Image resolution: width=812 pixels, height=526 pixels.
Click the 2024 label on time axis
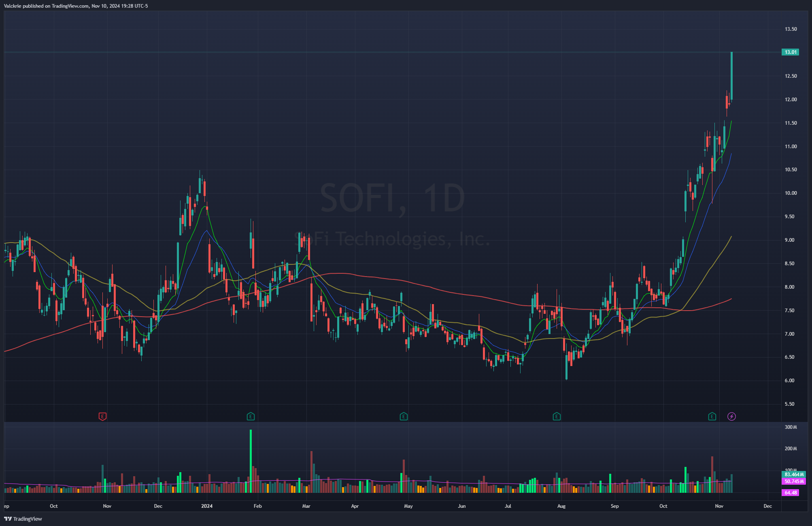click(x=207, y=506)
